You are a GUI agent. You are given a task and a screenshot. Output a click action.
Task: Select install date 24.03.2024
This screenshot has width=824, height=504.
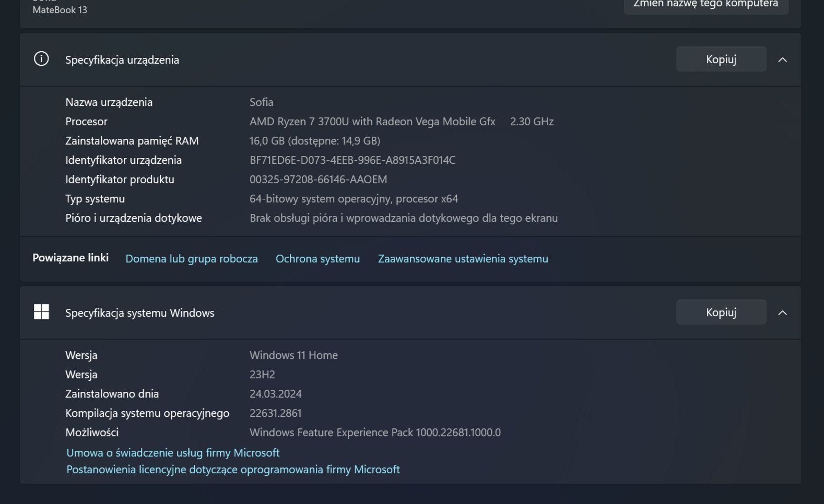click(x=276, y=394)
